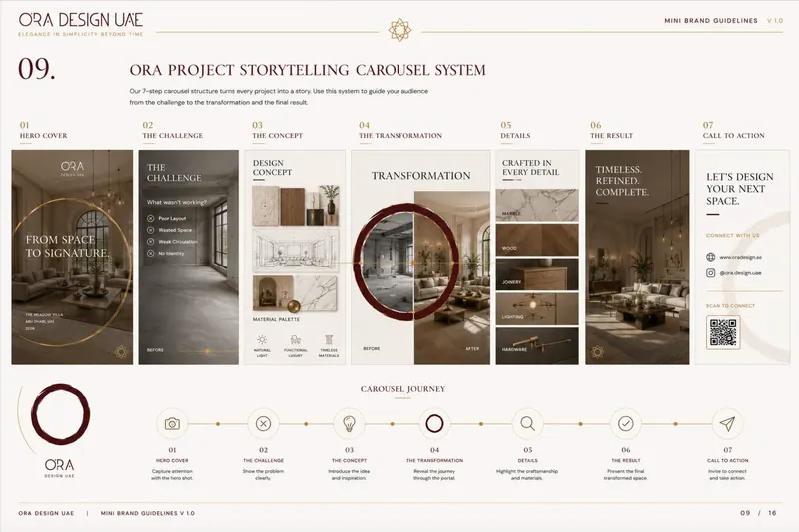Click the gold emblem on Hero Cover slide

[x=121, y=351]
